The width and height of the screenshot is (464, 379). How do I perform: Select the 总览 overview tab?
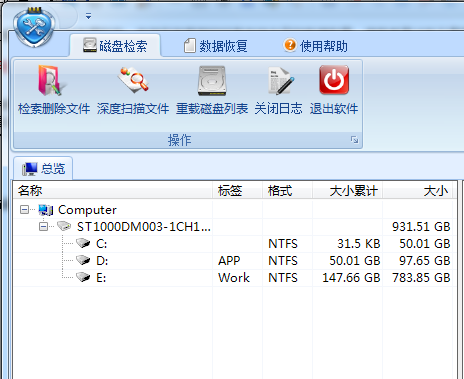pyautogui.click(x=43, y=168)
